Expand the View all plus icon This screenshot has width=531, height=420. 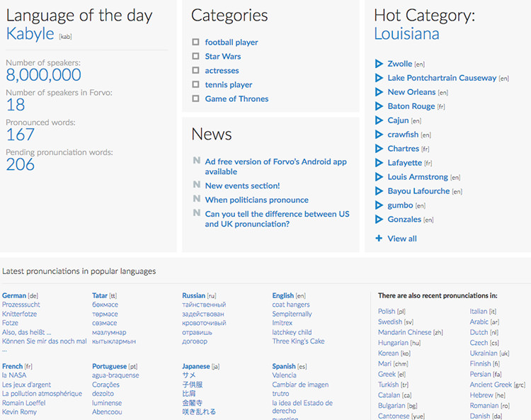tap(379, 239)
